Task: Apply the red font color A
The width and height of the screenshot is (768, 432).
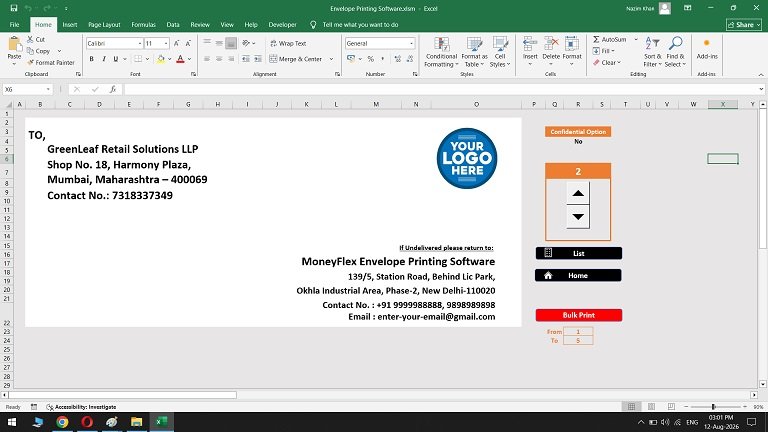Action: click(180, 59)
